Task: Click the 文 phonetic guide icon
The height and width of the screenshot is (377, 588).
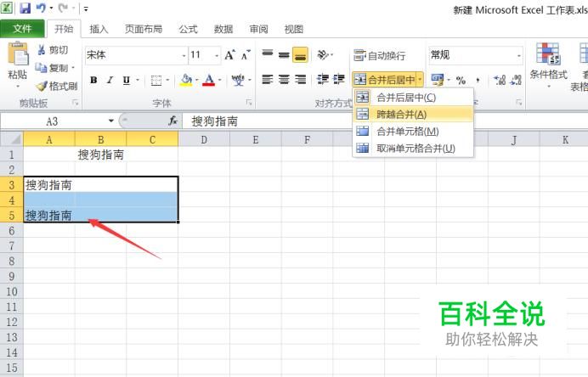Action: [238, 80]
